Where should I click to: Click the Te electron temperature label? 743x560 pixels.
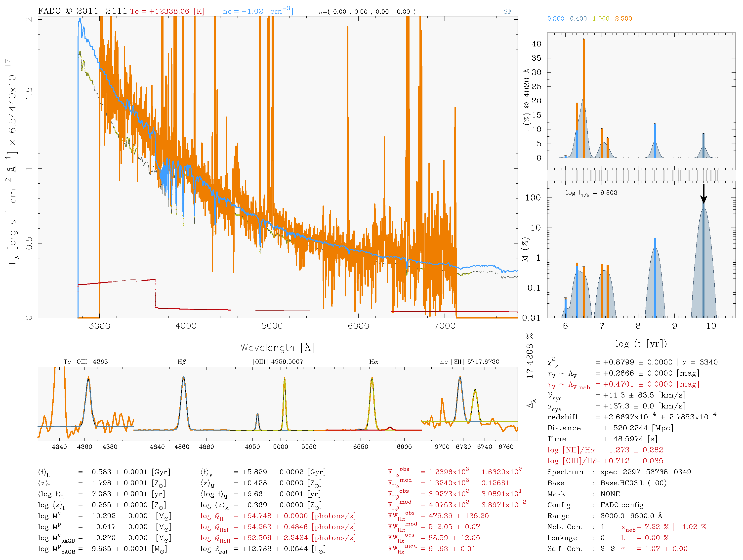(x=167, y=11)
